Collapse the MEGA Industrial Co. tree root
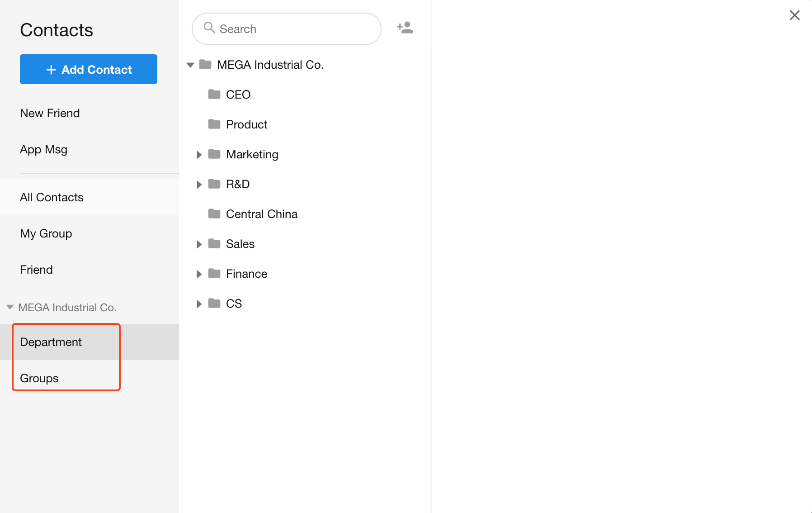Viewport: 812px width, 513px height. (x=190, y=65)
